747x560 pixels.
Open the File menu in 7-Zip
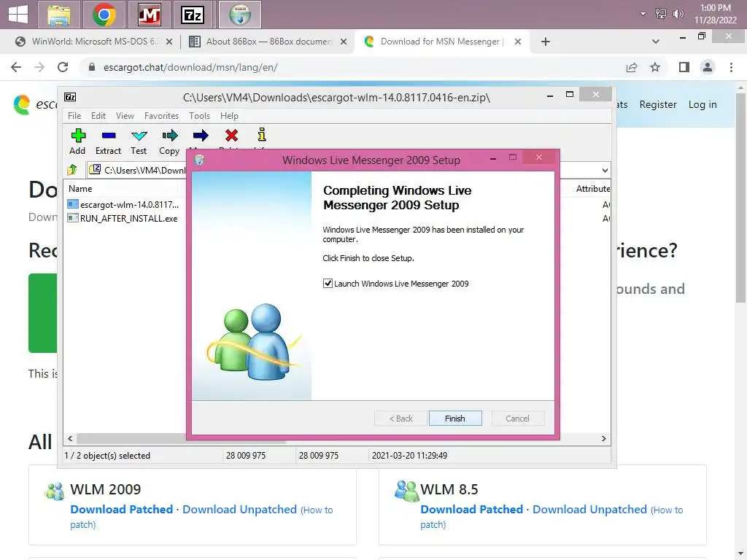(x=74, y=116)
